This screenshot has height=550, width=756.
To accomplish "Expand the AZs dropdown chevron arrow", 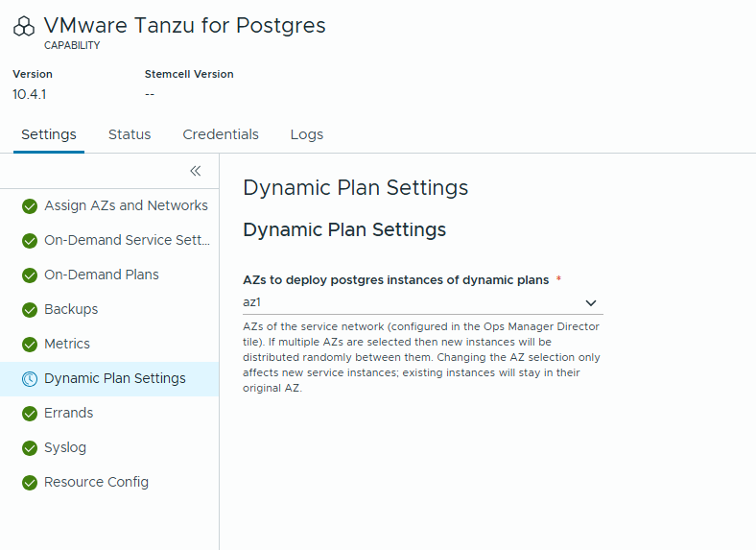I will [591, 303].
